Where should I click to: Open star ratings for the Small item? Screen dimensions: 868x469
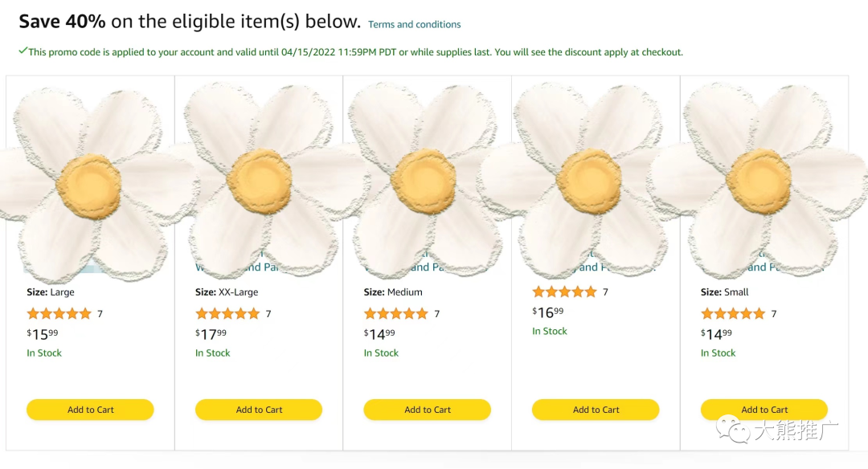click(x=733, y=314)
